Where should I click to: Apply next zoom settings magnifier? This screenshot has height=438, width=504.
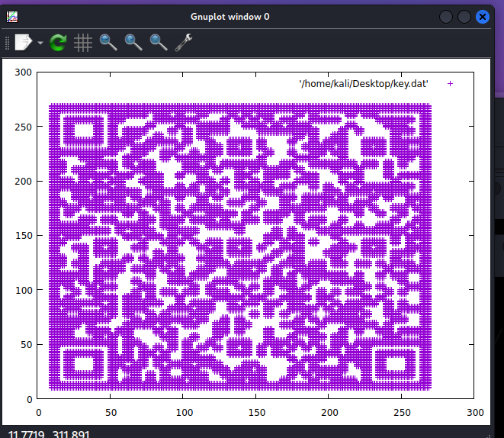point(133,43)
